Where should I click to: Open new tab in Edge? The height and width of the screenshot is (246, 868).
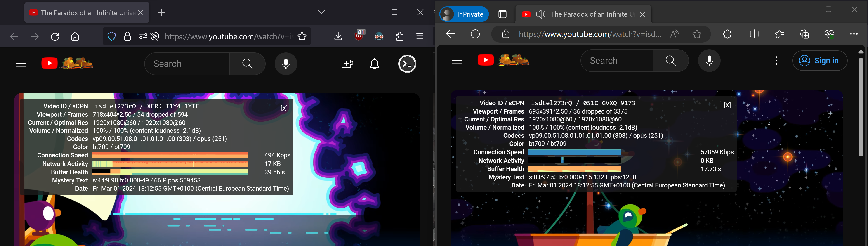pos(661,14)
